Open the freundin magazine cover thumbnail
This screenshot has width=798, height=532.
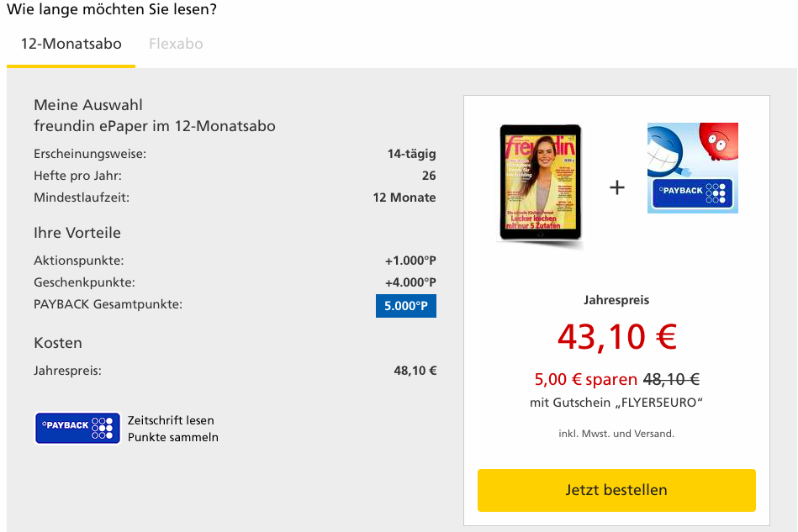click(541, 182)
